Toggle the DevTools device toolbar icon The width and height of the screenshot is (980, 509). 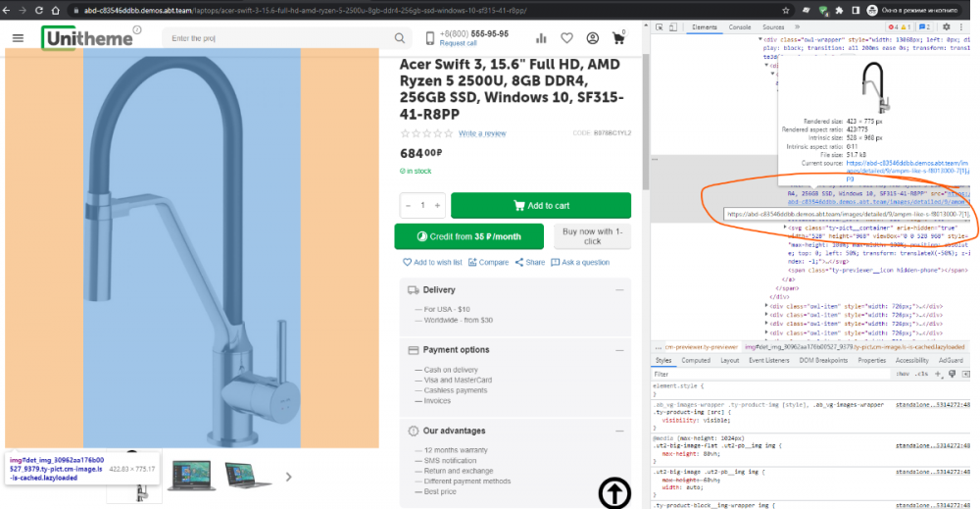[673, 27]
